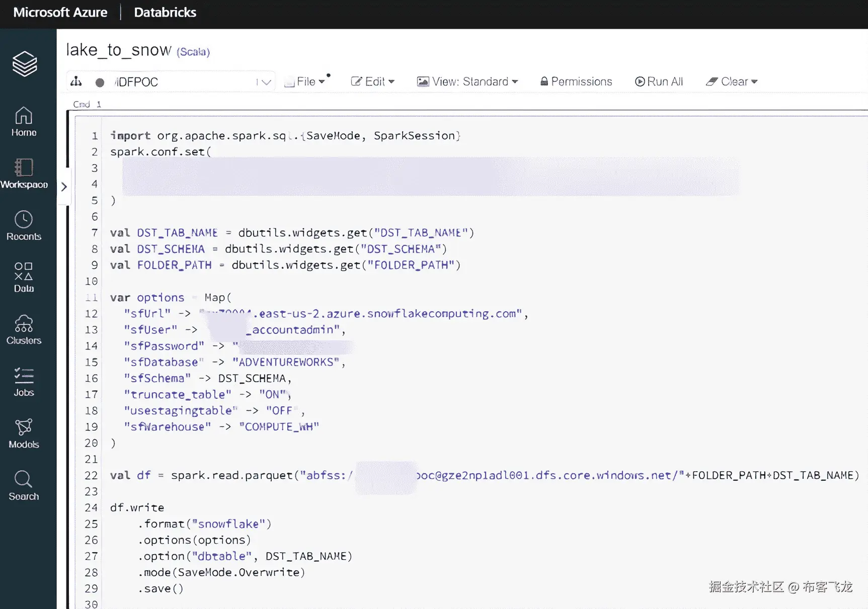Click the "sfUrl" option line
Screen dimensions: 868x609
326,314
